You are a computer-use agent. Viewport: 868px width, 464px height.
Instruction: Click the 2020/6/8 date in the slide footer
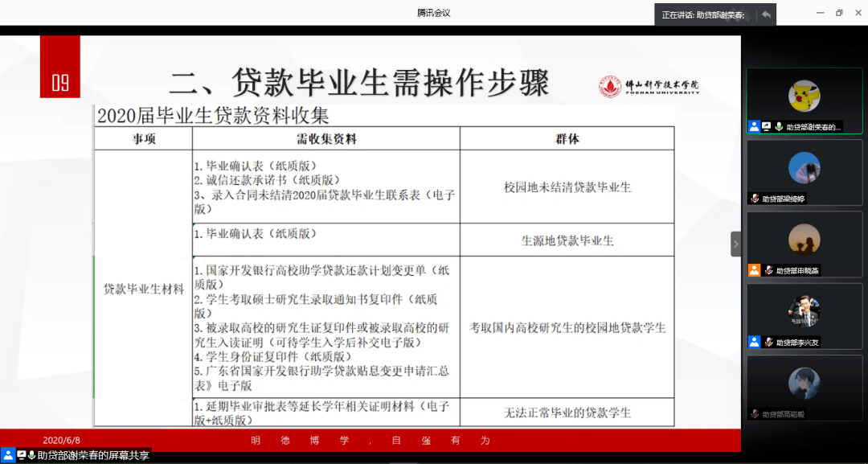click(x=61, y=440)
